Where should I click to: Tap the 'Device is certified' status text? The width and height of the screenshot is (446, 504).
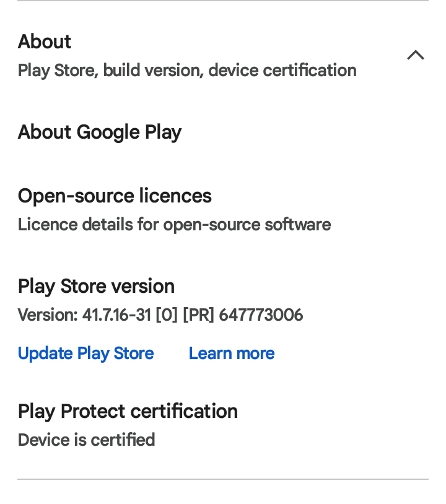pyautogui.click(x=86, y=440)
